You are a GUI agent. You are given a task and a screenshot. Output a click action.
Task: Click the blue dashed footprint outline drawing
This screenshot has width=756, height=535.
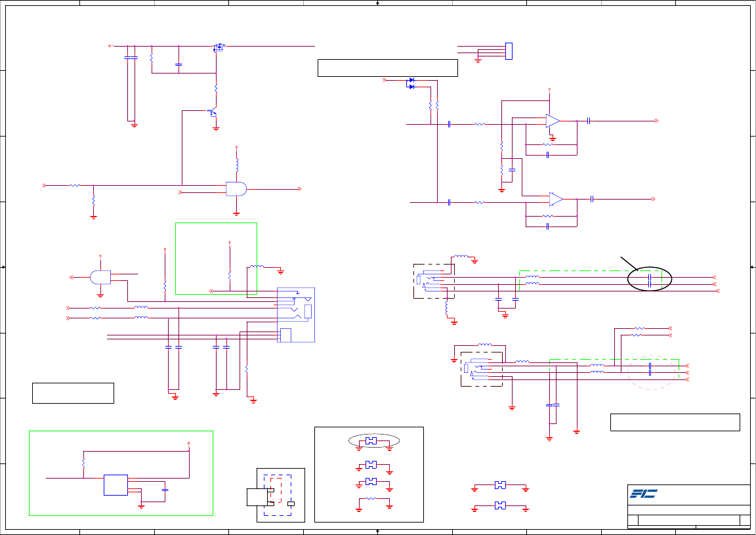coord(277,496)
